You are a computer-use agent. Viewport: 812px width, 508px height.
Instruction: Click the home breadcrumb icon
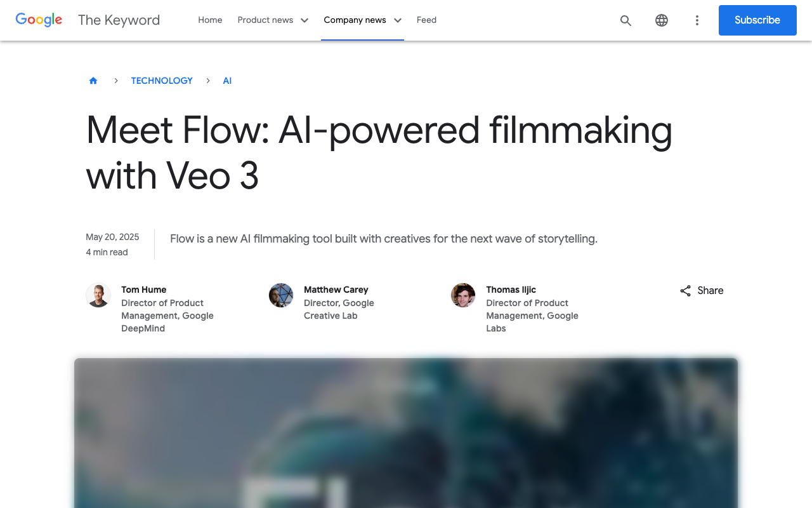93,81
